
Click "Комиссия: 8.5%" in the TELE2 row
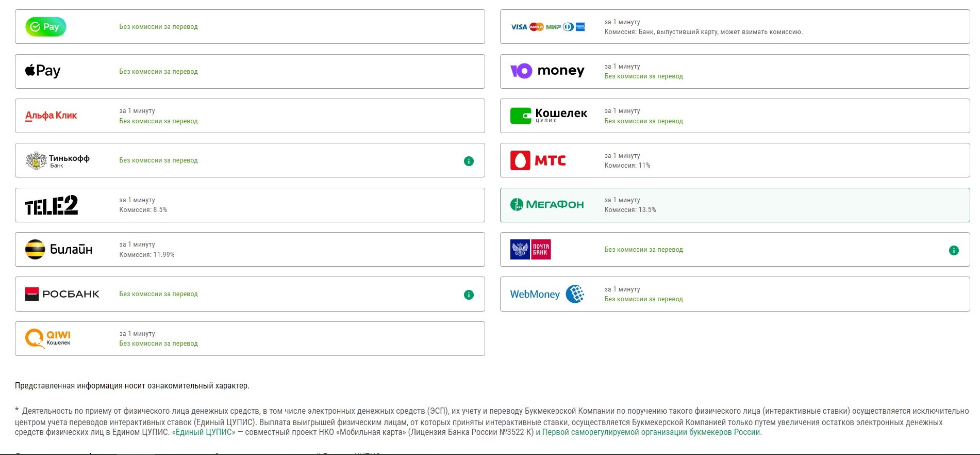[x=143, y=210]
